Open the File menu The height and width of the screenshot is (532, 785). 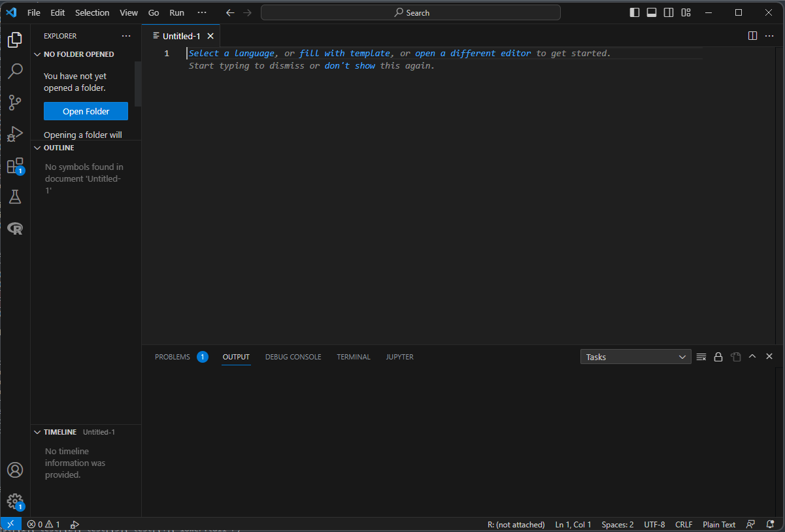click(33, 12)
